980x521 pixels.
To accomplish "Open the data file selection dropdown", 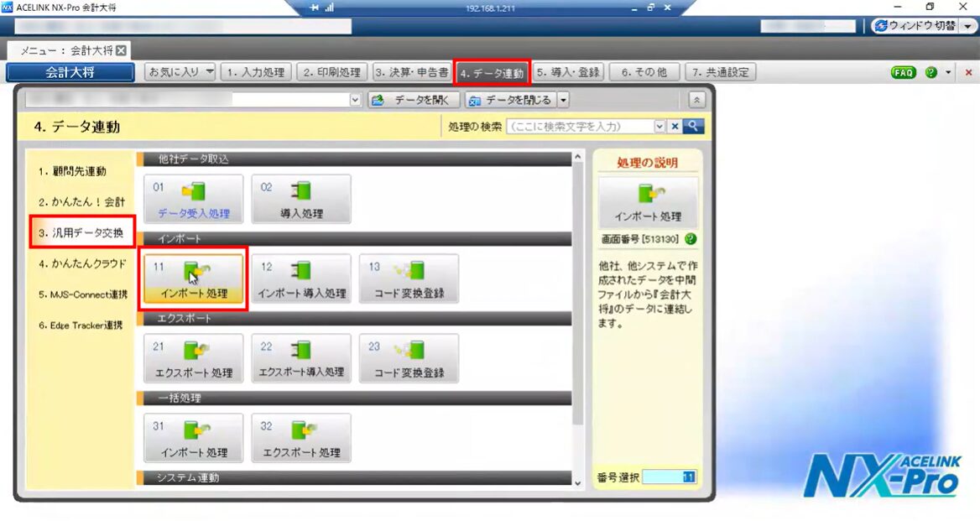I will [x=356, y=100].
